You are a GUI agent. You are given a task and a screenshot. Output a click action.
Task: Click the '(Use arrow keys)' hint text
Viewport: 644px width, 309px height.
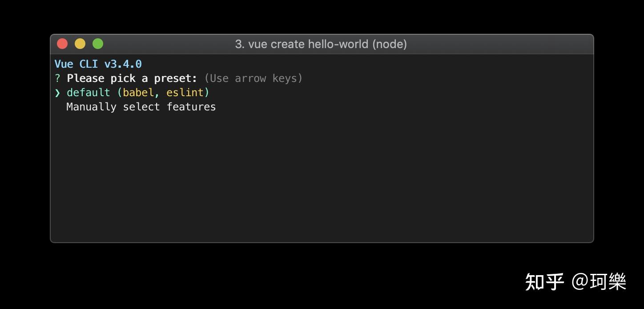[254, 78]
